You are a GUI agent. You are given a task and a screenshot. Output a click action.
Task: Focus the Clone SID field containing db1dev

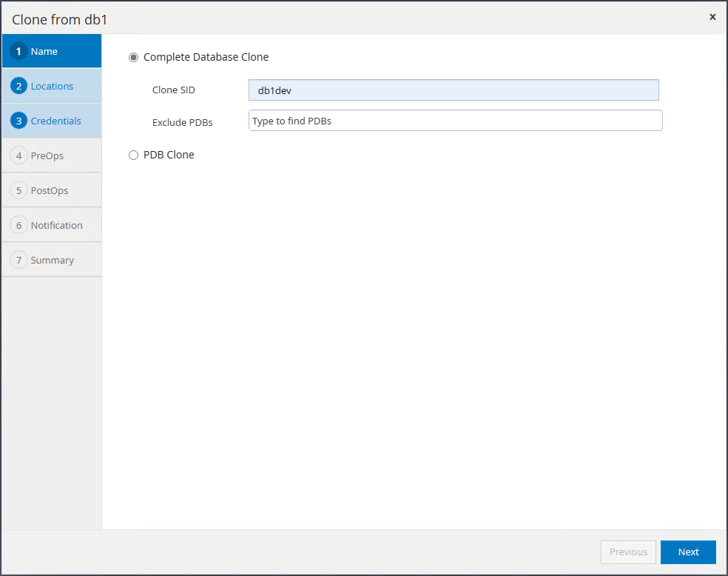pos(454,90)
